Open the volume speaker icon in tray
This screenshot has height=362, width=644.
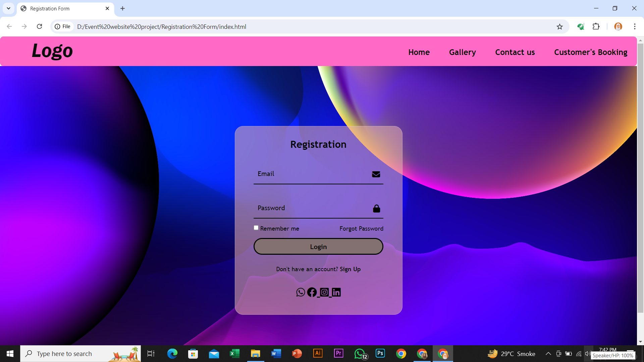pyautogui.click(x=588, y=354)
